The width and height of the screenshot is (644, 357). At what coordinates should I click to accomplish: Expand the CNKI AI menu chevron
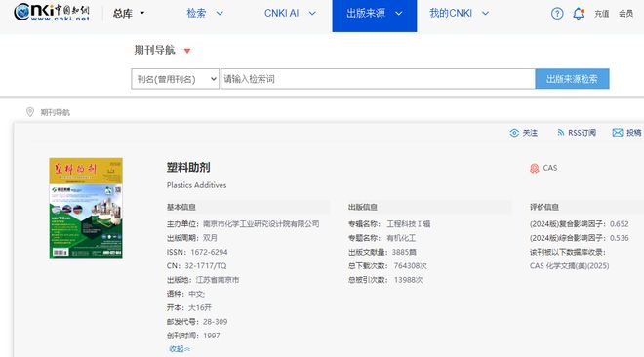312,13
